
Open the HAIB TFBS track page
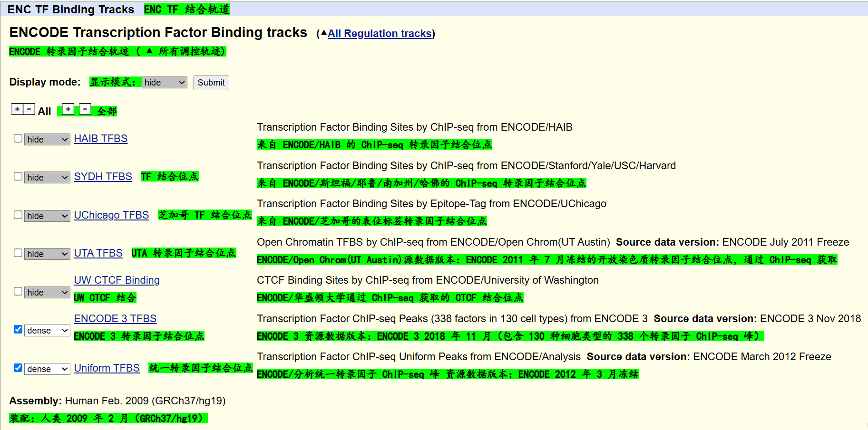[x=100, y=138]
